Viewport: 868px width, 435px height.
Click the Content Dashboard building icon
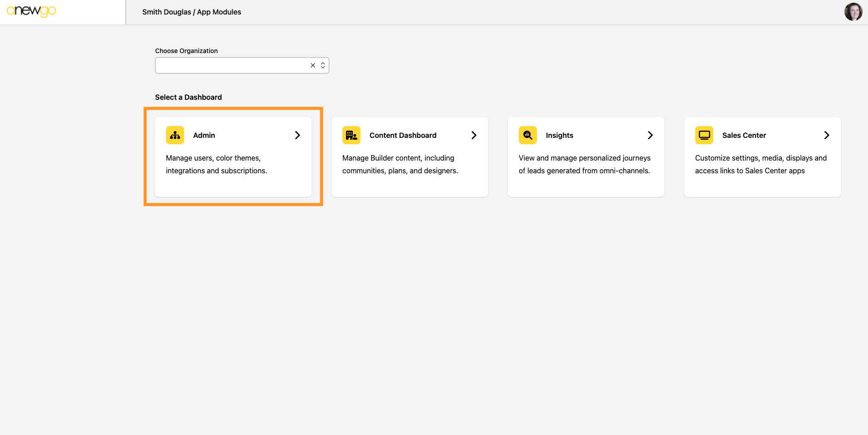tap(351, 135)
